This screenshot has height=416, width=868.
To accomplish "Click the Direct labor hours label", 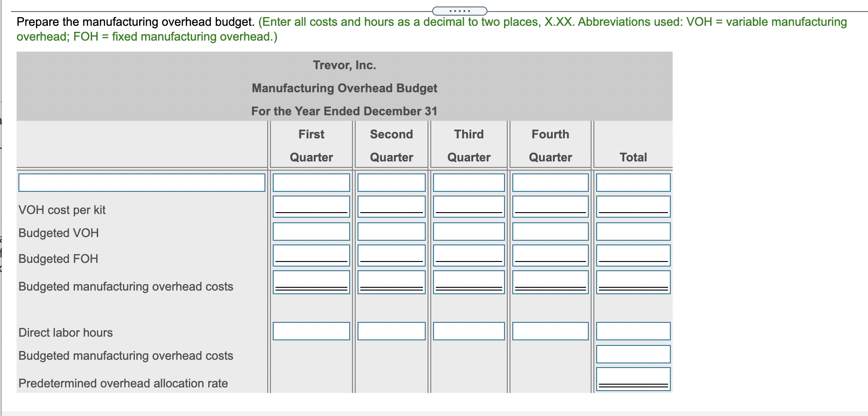I will [65, 333].
